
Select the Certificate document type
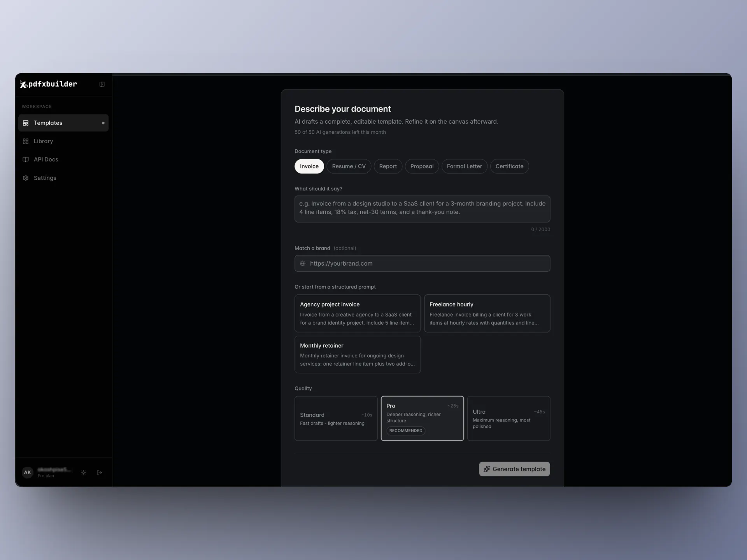[x=509, y=166]
